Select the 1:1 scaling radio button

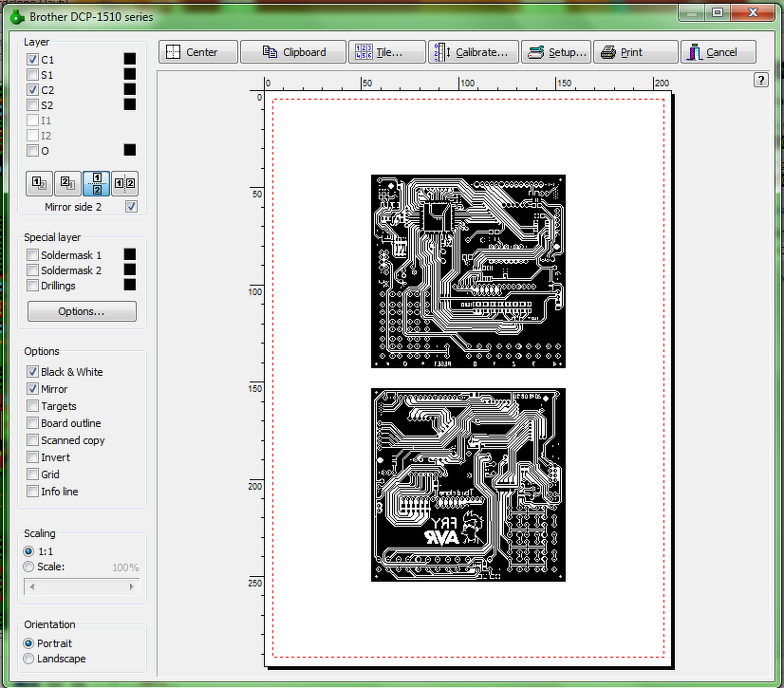(28, 551)
